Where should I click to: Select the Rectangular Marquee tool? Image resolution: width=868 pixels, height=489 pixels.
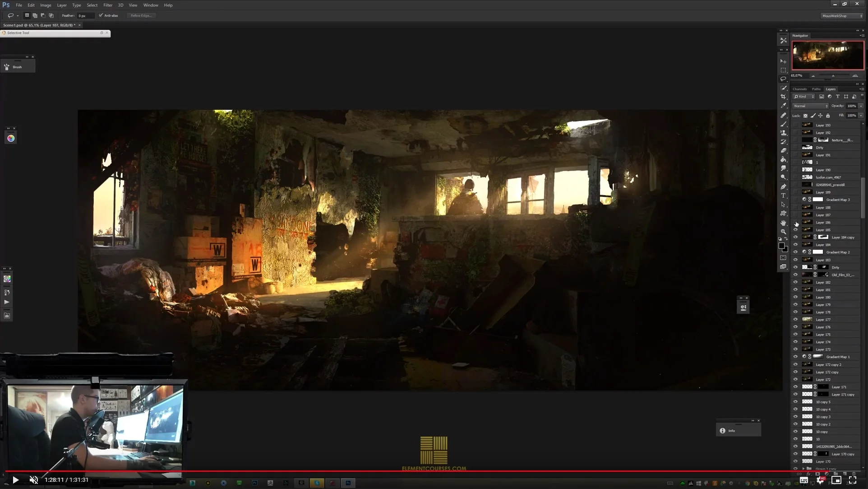pyautogui.click(x=783, y=70)
